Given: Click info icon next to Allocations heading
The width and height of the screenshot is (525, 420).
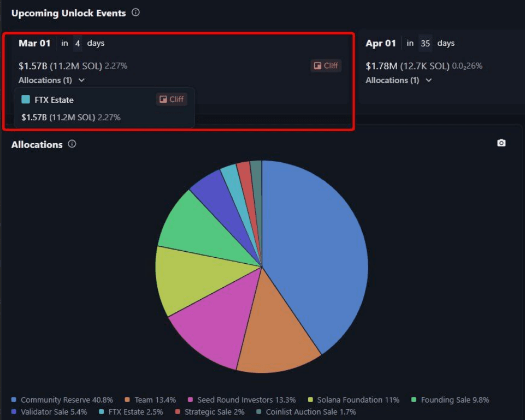Looking at the screenshot, I should click(x=72, y=144).
